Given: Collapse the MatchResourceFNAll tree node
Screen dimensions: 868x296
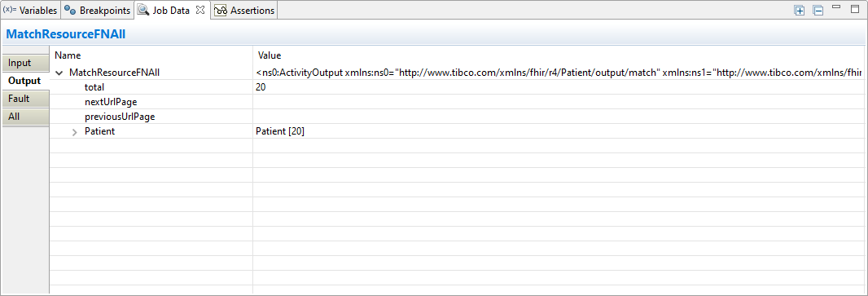Looking at the screenshot, I should coord(59,73).
